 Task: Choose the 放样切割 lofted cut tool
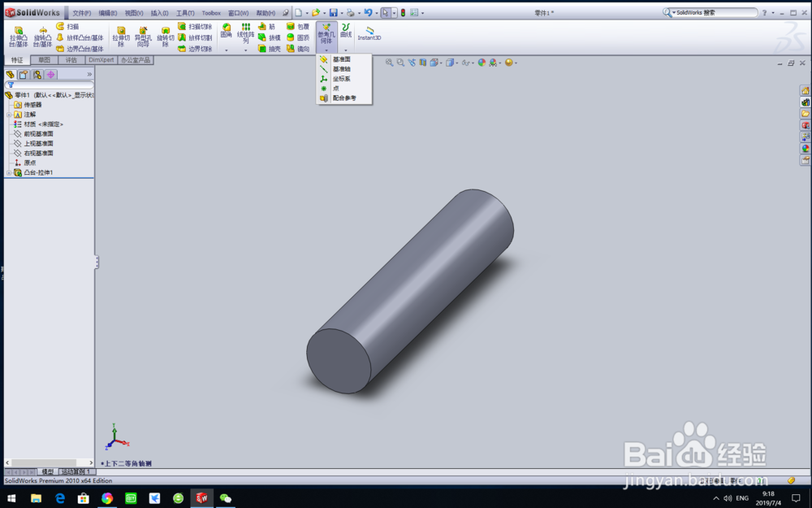click(195, 37)
